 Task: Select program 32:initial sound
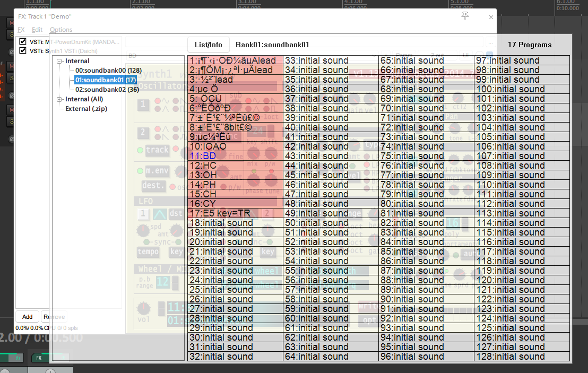click(x=235, y=357)
